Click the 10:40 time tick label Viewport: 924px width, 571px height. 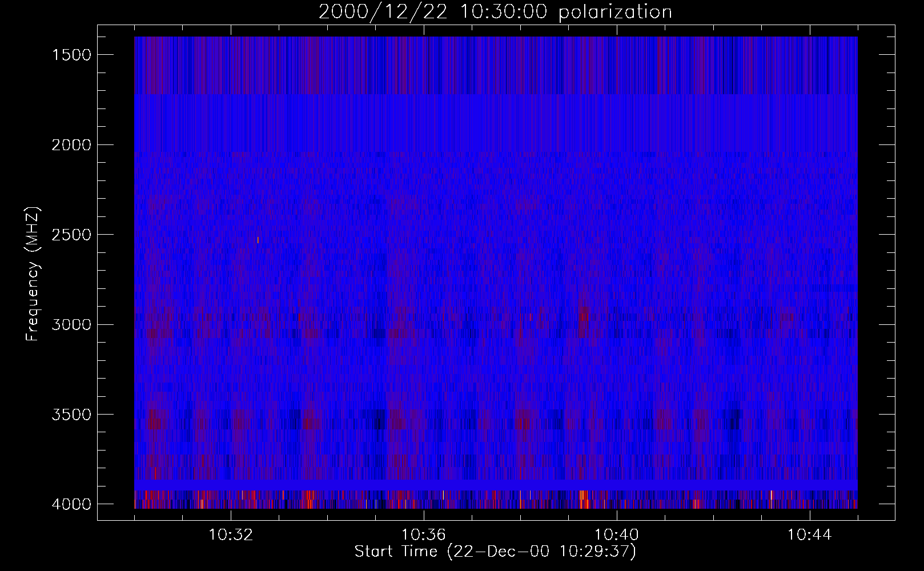pos(617,535)
